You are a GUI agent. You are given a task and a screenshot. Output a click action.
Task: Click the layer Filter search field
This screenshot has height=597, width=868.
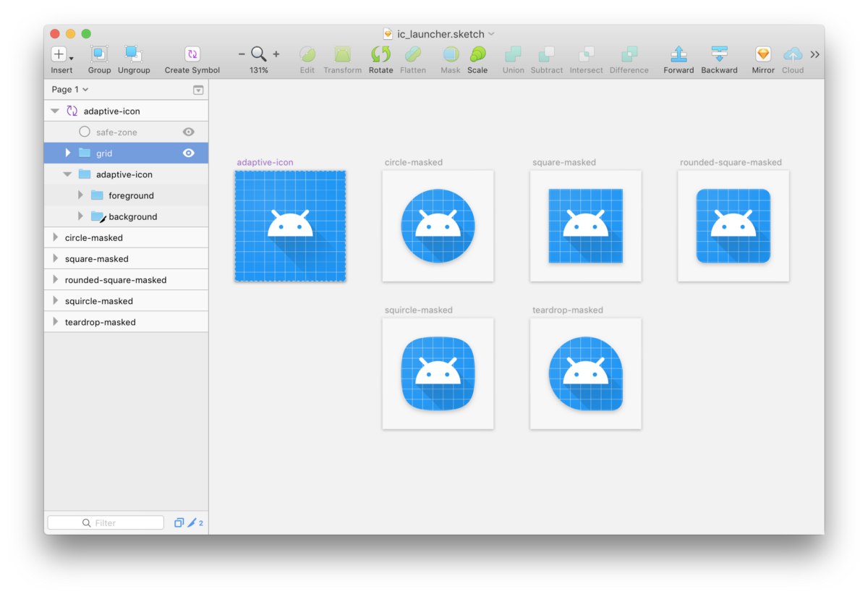coord(106,522)
